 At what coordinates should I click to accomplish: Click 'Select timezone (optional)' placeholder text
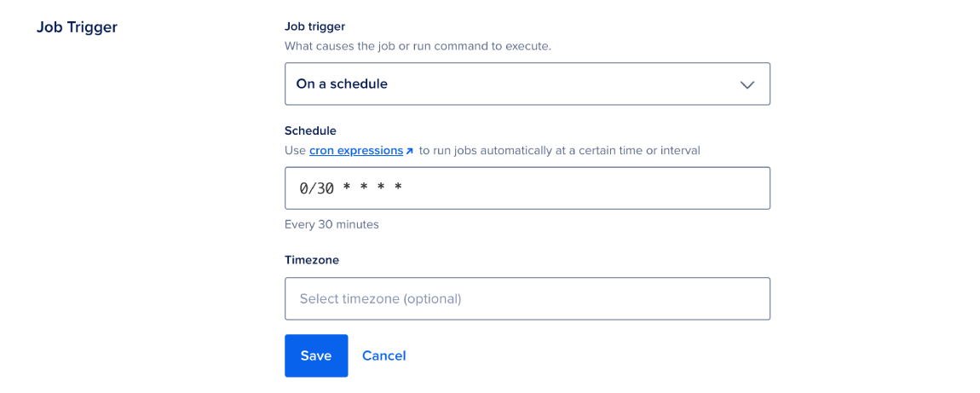point(380,299)
